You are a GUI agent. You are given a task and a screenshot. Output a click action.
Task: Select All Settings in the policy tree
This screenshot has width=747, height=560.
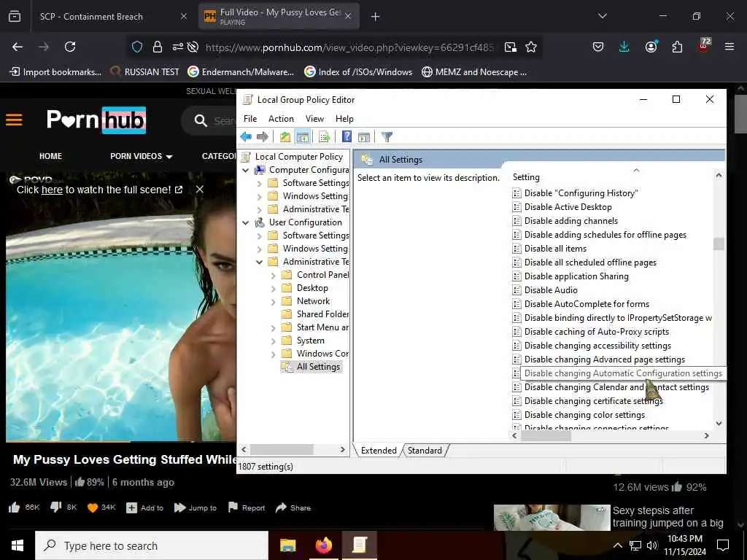(318, 367)
